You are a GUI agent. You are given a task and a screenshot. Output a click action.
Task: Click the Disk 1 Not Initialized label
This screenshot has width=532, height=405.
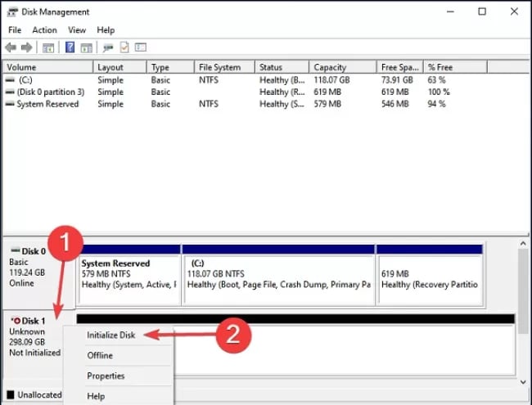click(35, 353)
